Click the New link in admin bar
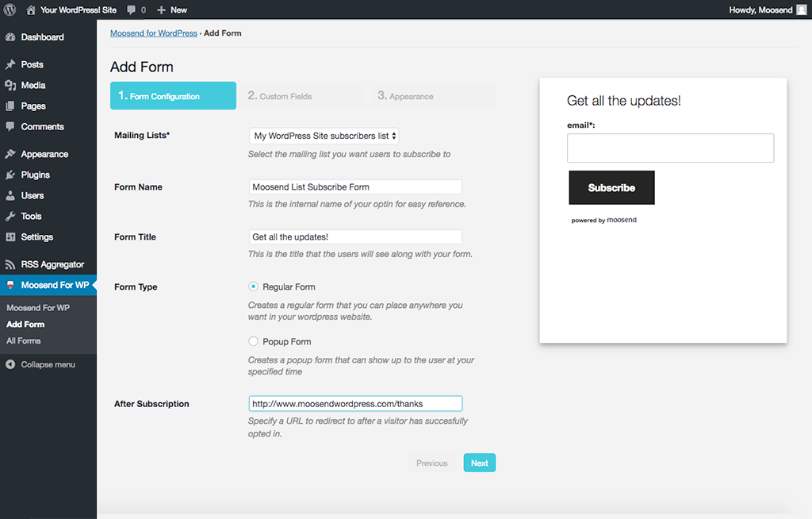 (178, 10)
